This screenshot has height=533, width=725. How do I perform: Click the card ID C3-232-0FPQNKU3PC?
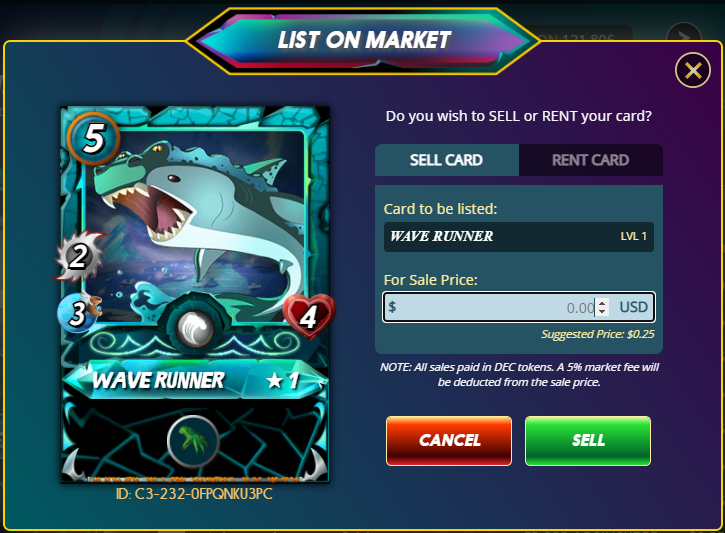coord(194,494)
